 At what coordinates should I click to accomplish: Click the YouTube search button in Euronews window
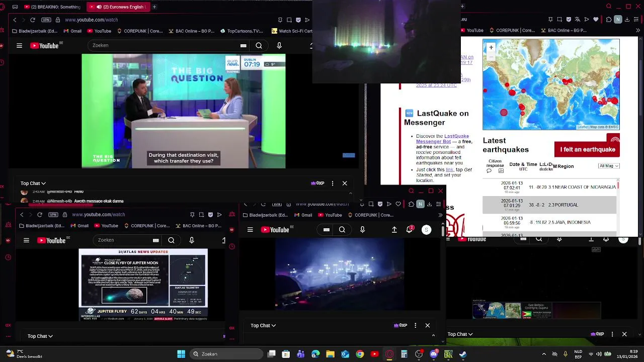(x=259, y=45)
